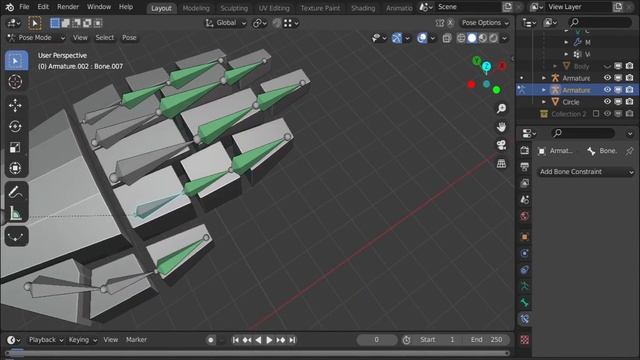
Task: Toggle camera view icon in viewport
Action: [x=501, y=145]
